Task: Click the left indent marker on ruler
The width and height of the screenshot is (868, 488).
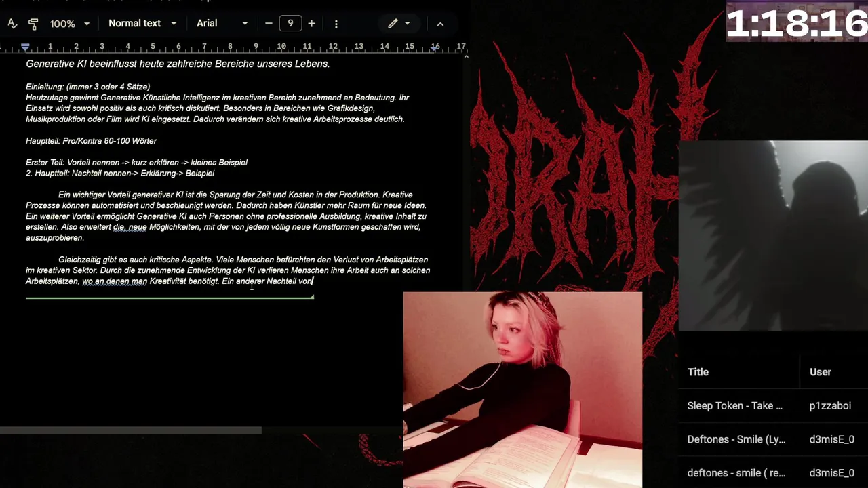Action: (25, 47)
